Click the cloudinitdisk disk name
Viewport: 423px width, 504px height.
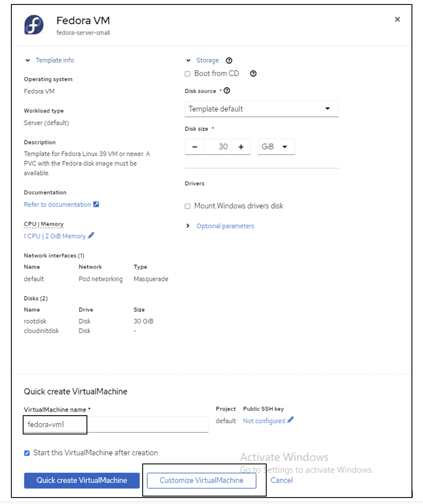(x=41, y=331)
